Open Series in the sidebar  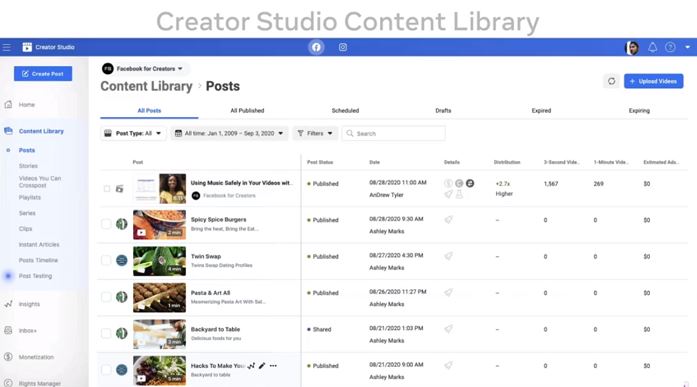(27, 213)
